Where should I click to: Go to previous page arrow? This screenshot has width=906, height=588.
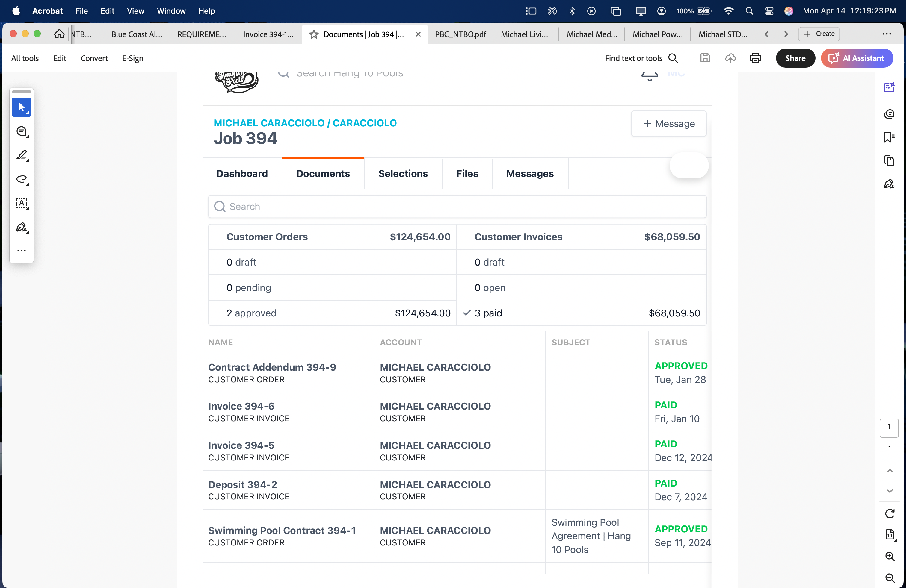point(889,471)
